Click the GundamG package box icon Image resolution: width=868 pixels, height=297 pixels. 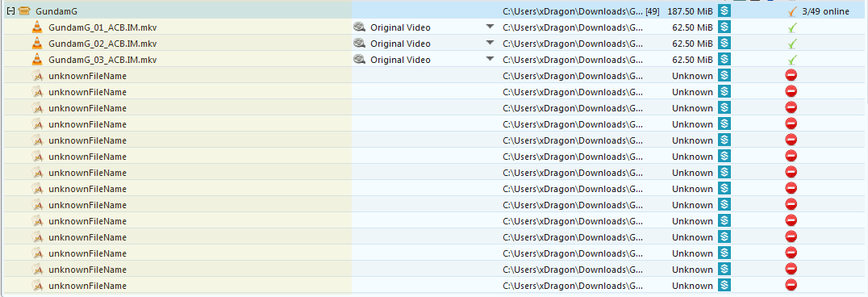tap(24, 11)
